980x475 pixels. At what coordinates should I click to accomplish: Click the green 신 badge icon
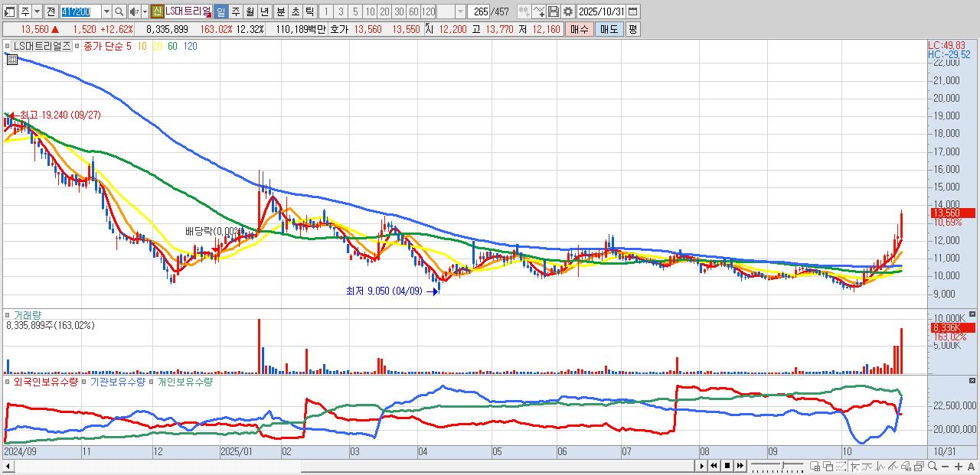pyautogui.click(x=157, y=11)
